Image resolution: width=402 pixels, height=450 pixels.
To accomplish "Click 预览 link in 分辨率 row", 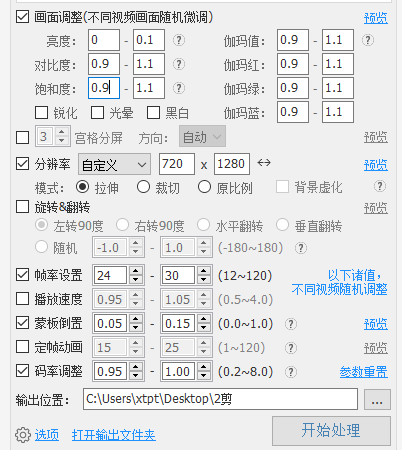I will (376, 165).
